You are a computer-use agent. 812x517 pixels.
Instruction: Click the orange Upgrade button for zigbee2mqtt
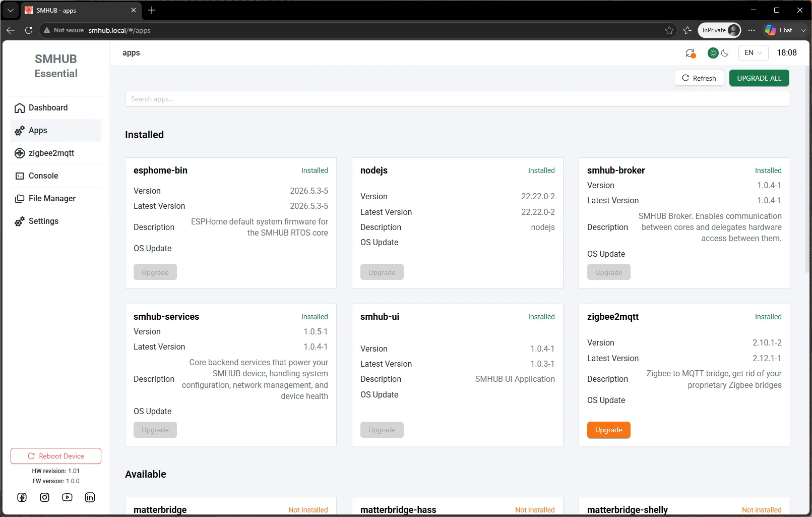pos(609,430)
